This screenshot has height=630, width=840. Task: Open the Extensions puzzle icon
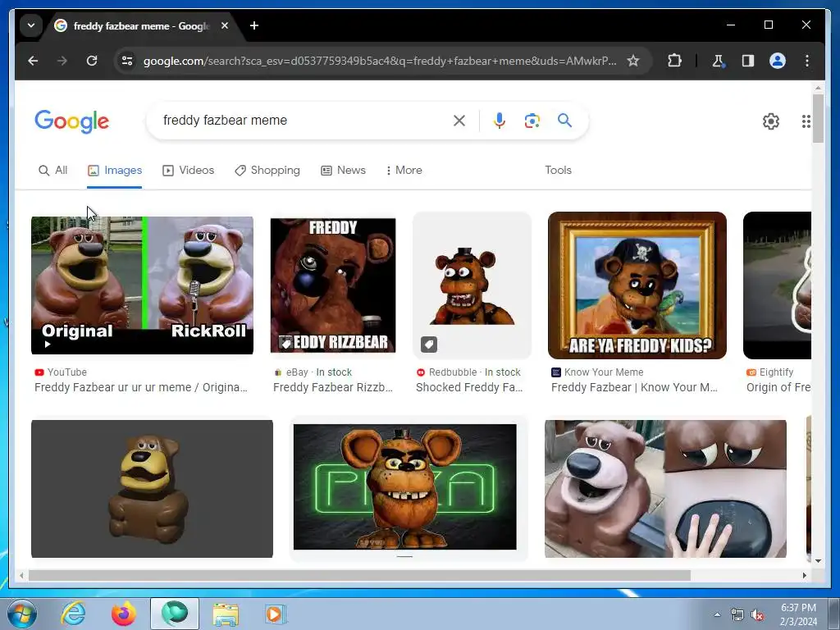point(674,61)
